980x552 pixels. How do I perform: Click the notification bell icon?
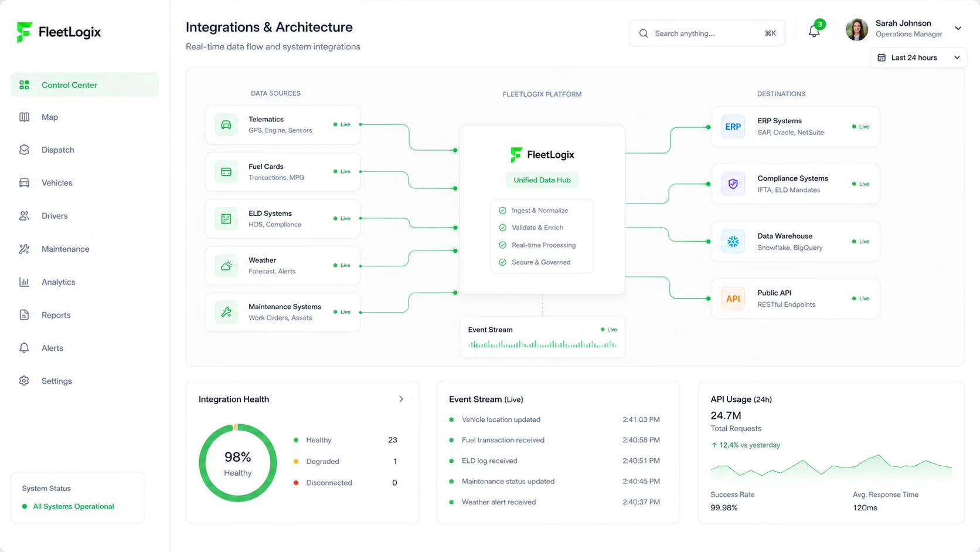pos(814,31)
